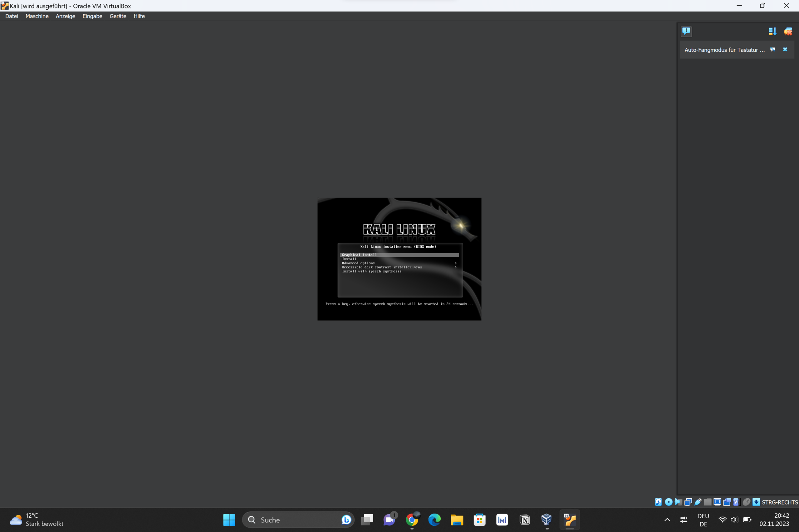Open File Explorer from taskbar
Image resolution: width=799 pixels, height=532 pixels.
point(457,520)
